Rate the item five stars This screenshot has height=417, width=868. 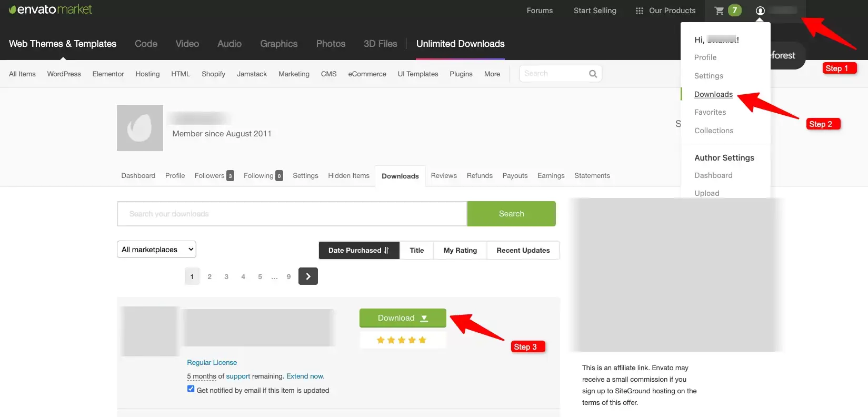[x=422, y=340]
